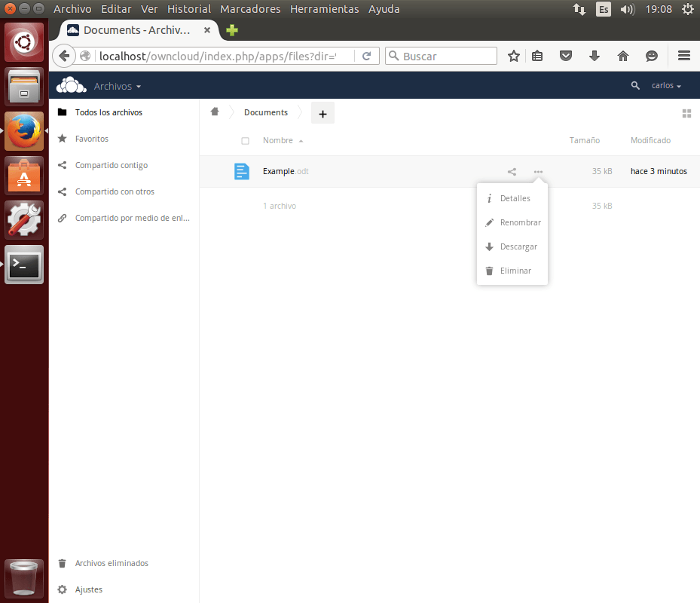Open the Ayuda menu

[384, 9]
